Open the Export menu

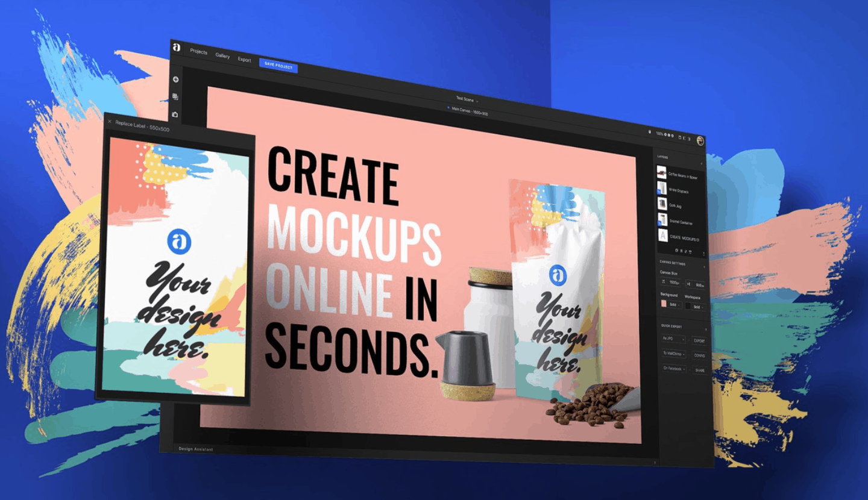244,60
